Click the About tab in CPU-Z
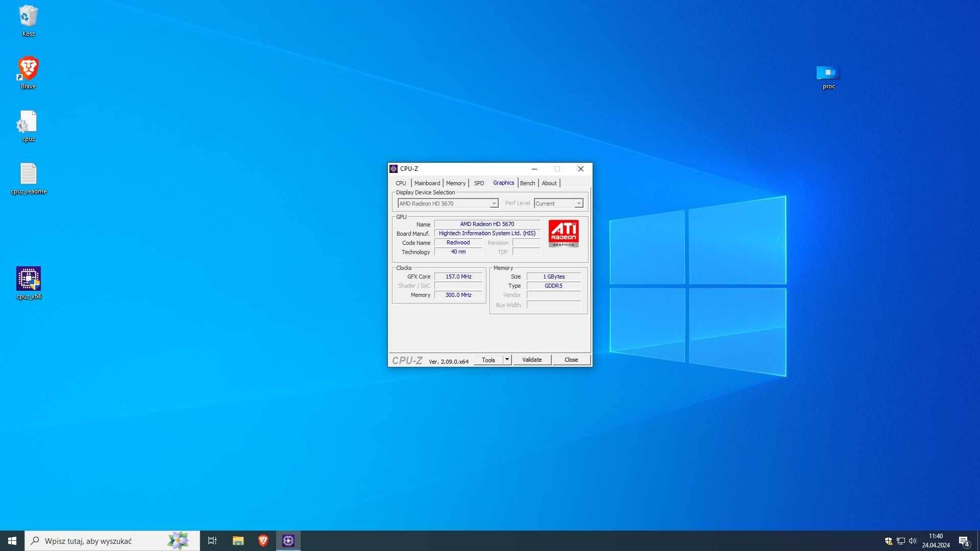Screen dimensions: 980x551 pyautogui.click(x=549, y=182)
